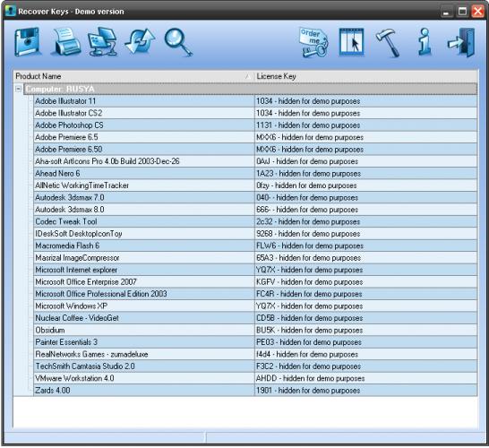Select Adobe Premiere 6.5 row
The height and width of the screenshot is (448, 489).
[x=255, y=137]
